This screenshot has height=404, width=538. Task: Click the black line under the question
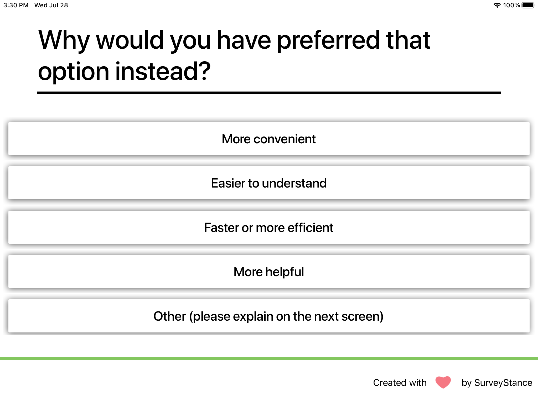point(269,92)
